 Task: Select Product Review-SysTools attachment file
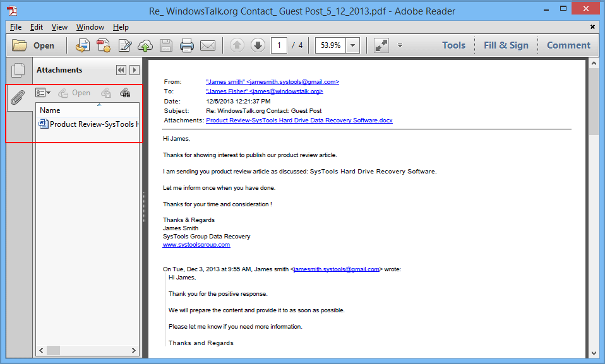click(89, 124)
